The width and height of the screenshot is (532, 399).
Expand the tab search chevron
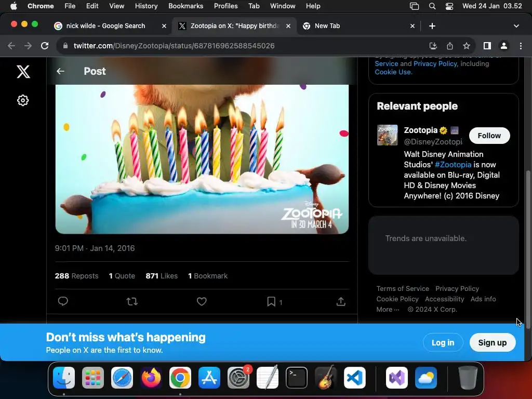pos(516,26)
